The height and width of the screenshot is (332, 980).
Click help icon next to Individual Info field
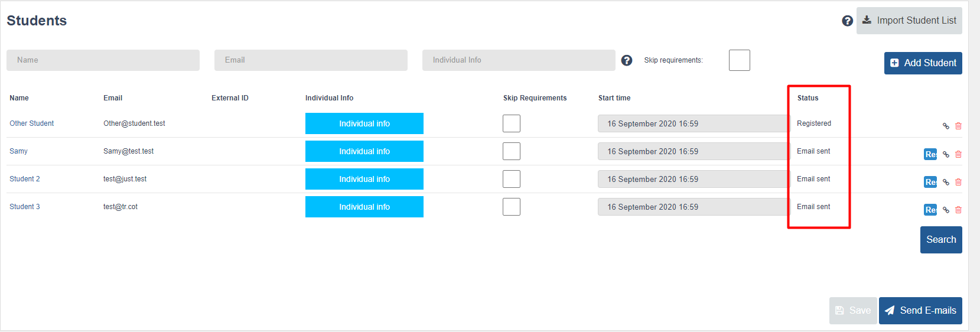[627, 60]
